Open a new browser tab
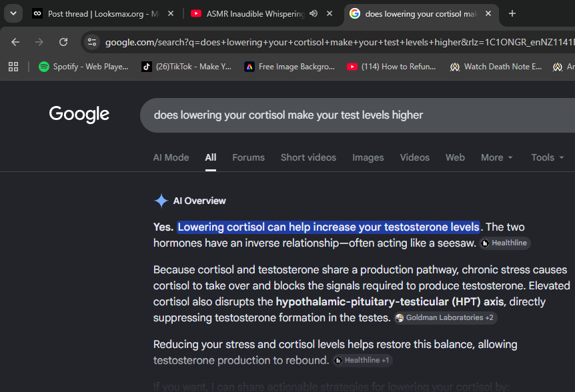 (x=512, y=13)
